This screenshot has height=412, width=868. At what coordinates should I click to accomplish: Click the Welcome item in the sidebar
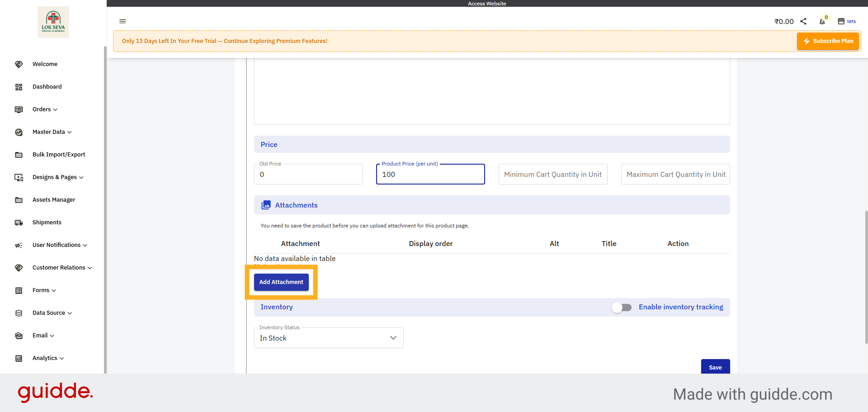coord(44,64)
